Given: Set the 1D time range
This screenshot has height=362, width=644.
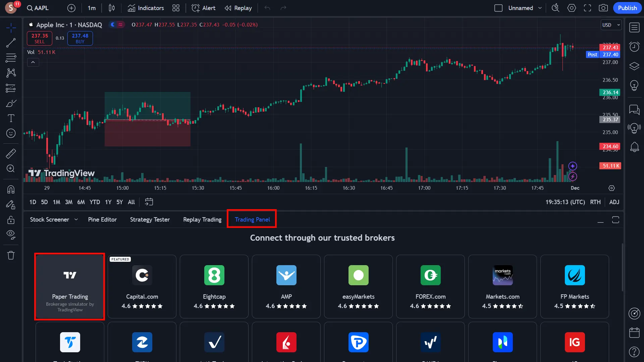Looking at the screenshot, I should (33, 202).
